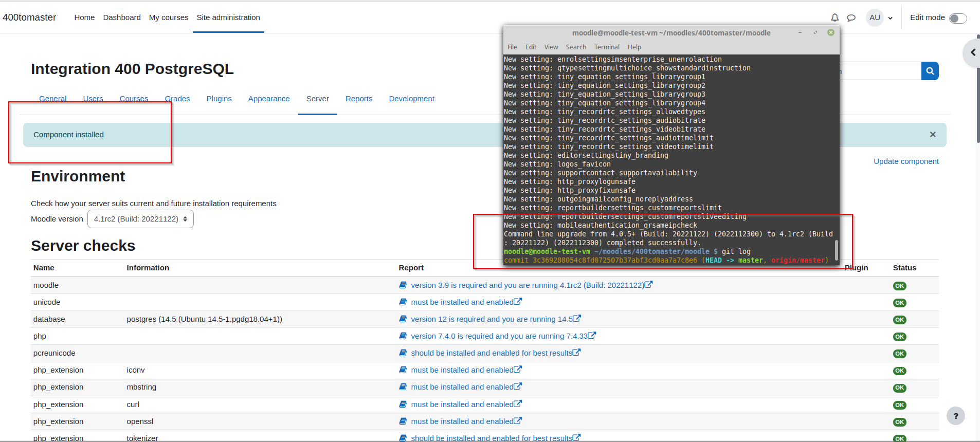Click the help question mark button
Viewport: 980px width, 442px height.
point(956,416)
